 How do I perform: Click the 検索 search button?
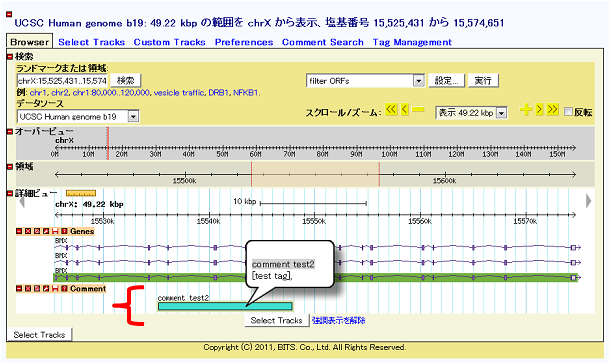pos(126,80)
